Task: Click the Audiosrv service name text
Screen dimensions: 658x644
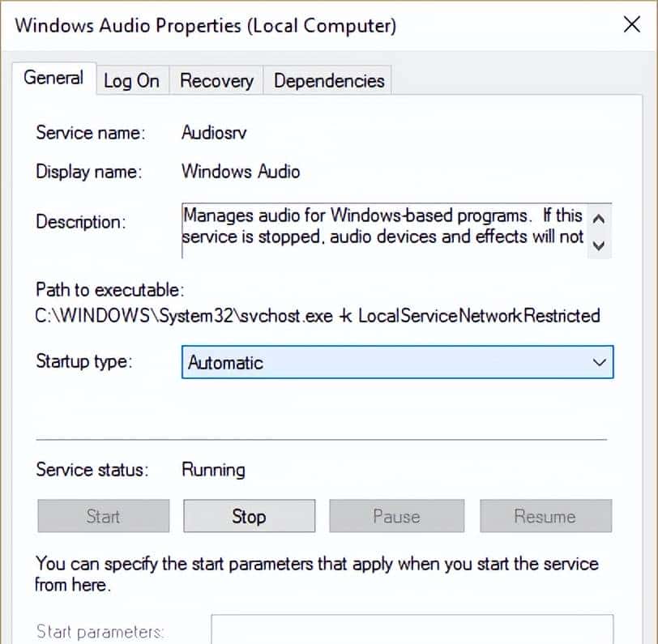Action: click(x=214, y=133)
